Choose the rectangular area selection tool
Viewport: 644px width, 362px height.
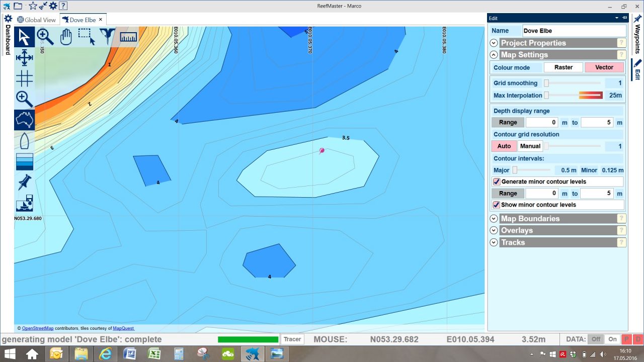87,37
